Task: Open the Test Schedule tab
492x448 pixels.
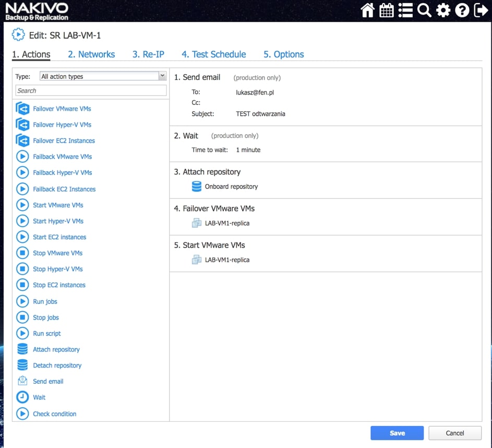Action: coord(213,54)
